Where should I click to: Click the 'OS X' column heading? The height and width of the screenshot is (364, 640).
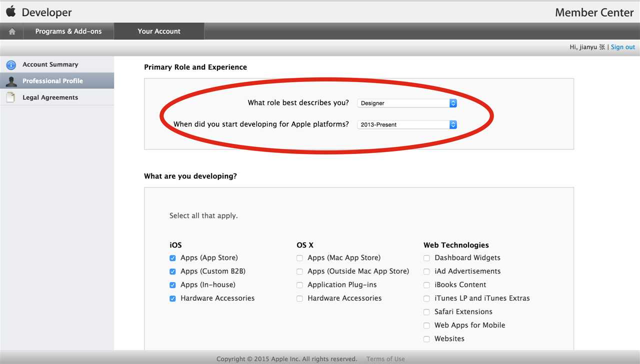(305, 245)
